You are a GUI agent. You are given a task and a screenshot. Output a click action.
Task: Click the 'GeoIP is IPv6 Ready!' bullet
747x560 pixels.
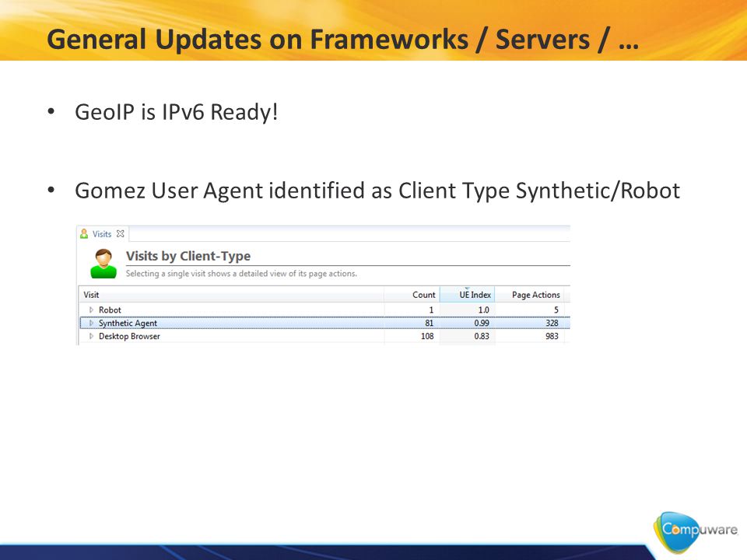(x=177, y=112)
